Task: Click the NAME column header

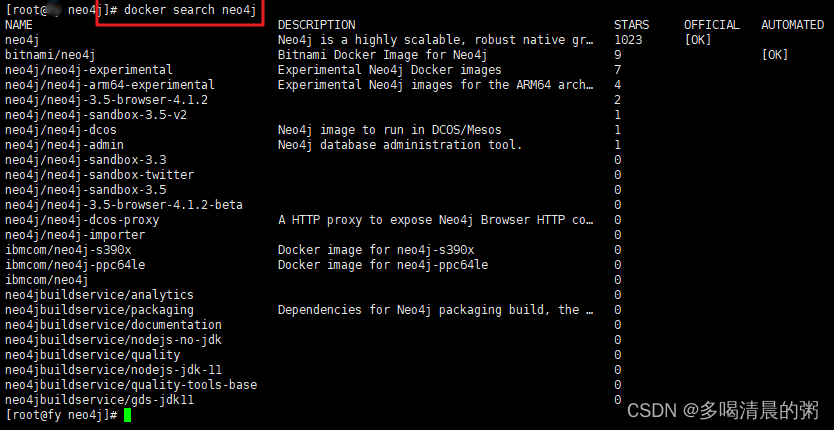Action: click(x=19, y=24)
